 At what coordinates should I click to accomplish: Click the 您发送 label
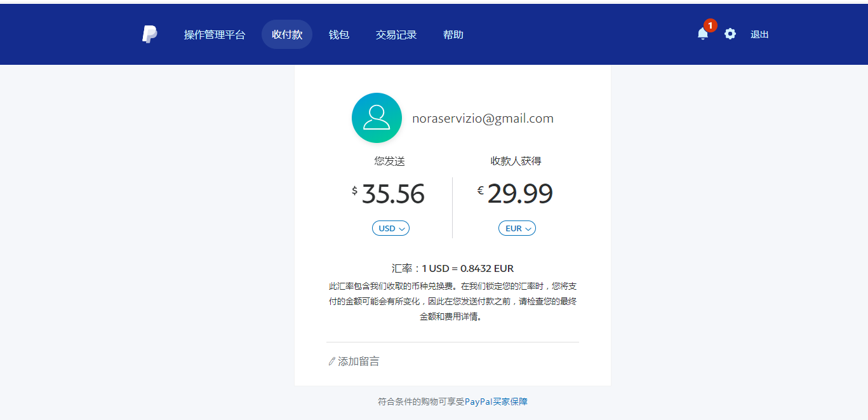[389, 161]
